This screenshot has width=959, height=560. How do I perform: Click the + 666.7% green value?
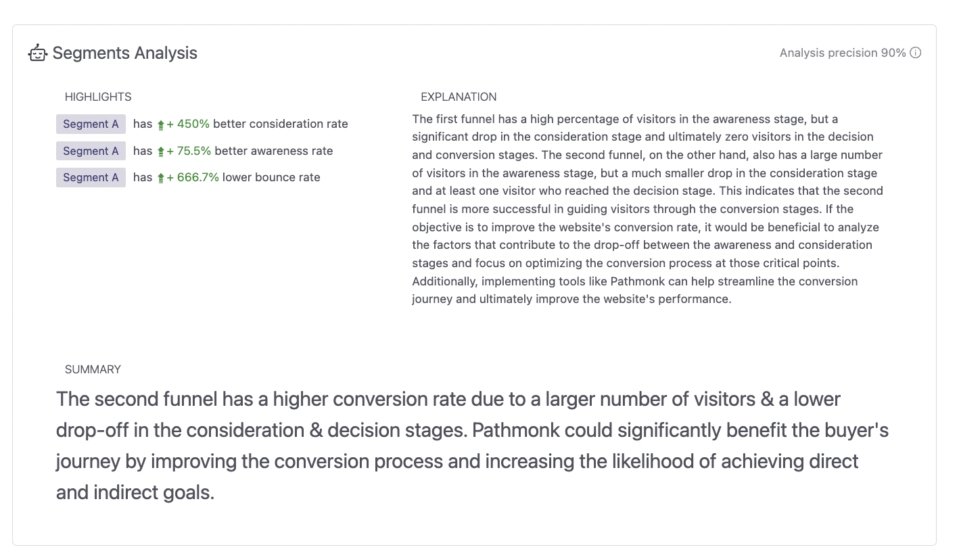tap(193, 178)
